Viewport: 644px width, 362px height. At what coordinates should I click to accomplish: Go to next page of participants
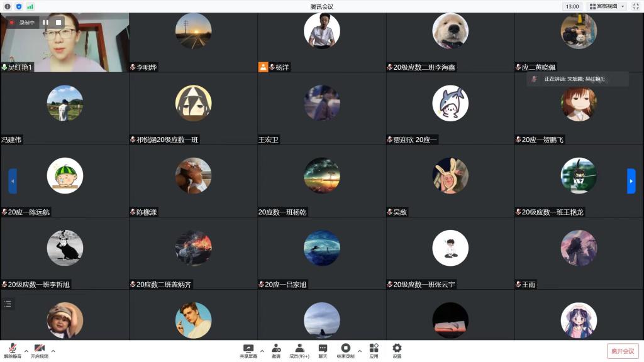click(631, 181)
